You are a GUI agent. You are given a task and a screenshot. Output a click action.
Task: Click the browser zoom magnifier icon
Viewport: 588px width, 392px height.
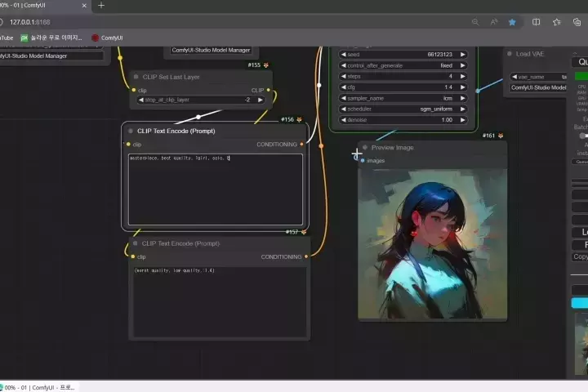pyautogui.click(x=475, y=22)
